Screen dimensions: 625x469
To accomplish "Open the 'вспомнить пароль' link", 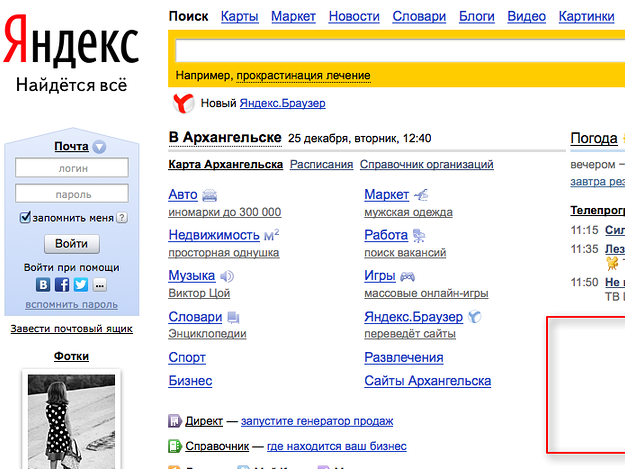I will [x=72, y=304].
